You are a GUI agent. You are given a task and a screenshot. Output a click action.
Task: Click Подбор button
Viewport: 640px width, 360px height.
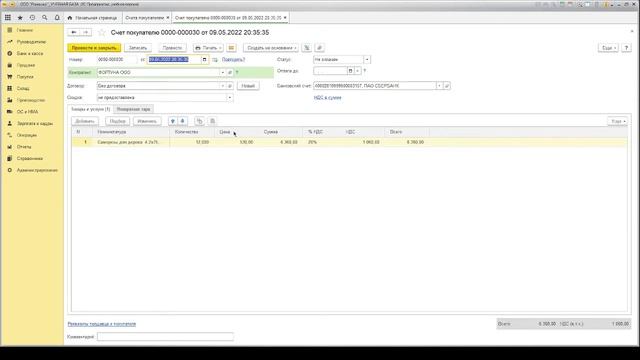118,121
